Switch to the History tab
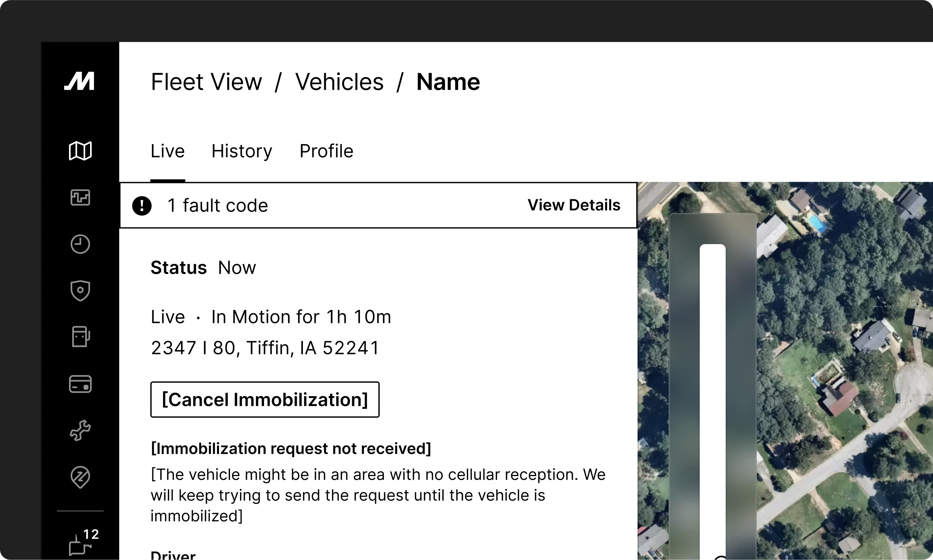This screenshot has width=933, height=560. 242,151
